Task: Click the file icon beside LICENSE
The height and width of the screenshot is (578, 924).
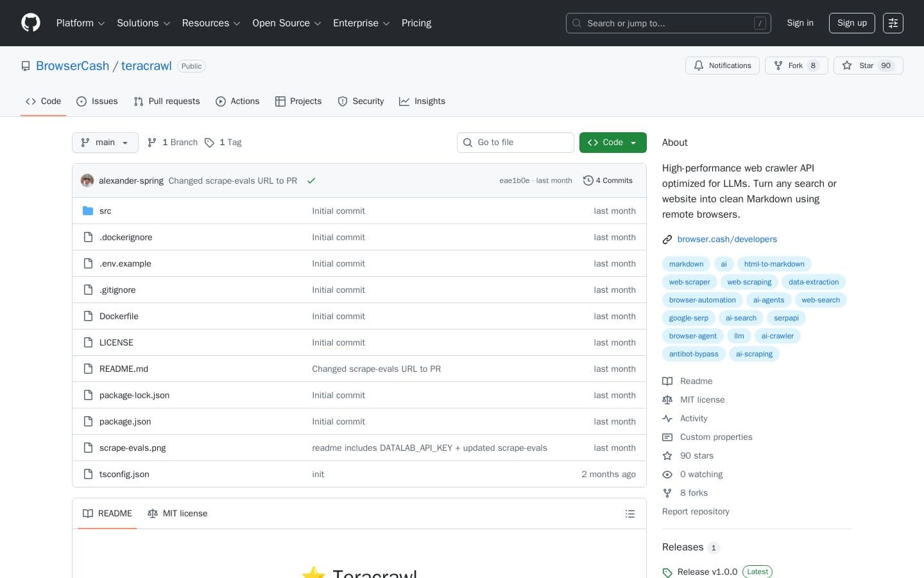Action: 88,342
